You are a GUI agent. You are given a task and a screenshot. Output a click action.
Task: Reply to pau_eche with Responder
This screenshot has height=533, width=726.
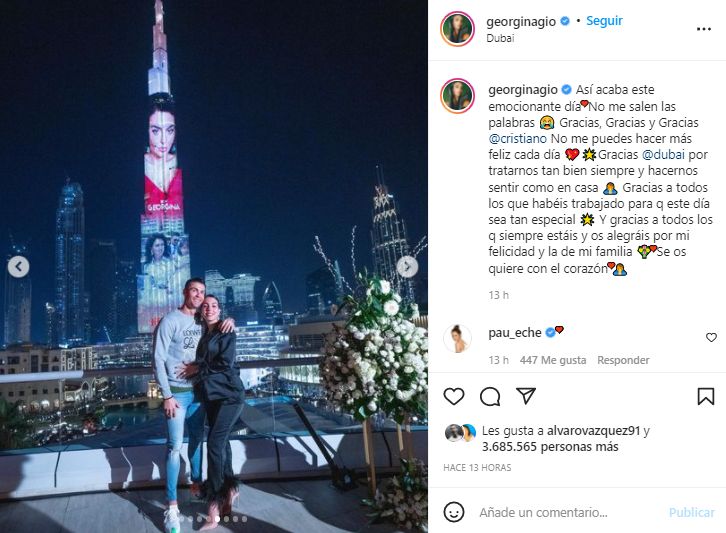point(623,360)
